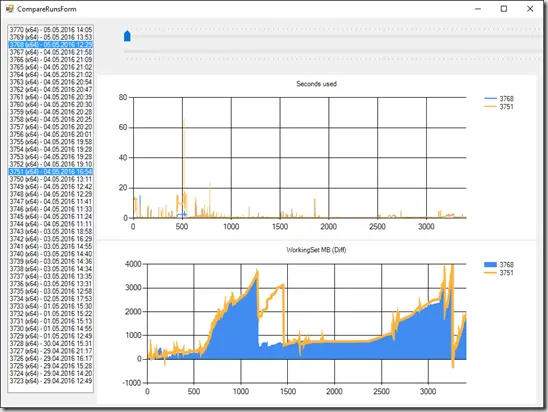Click blue 3768 swatch in WorkingSet legend
Viewport: 548px width, 412px height.
(x=490, y=265)
